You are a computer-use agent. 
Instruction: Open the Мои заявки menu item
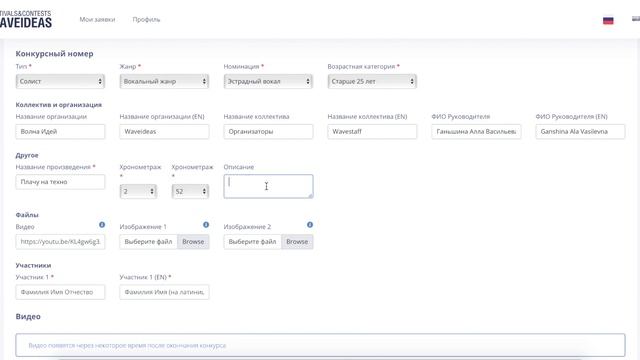[97, 20]
